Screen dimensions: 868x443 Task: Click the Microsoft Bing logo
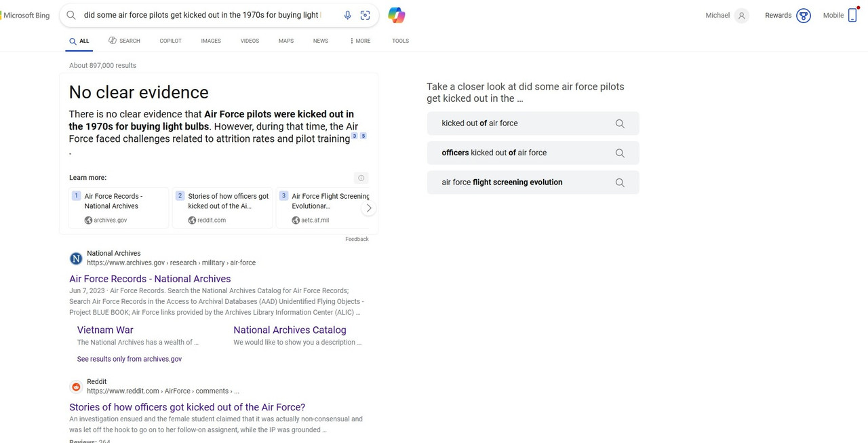[x=26, y=15]
